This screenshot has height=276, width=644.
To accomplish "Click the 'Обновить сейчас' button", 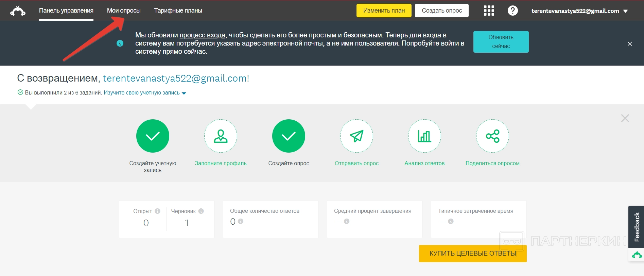I will pyautogui.click(x=501, y=42).
